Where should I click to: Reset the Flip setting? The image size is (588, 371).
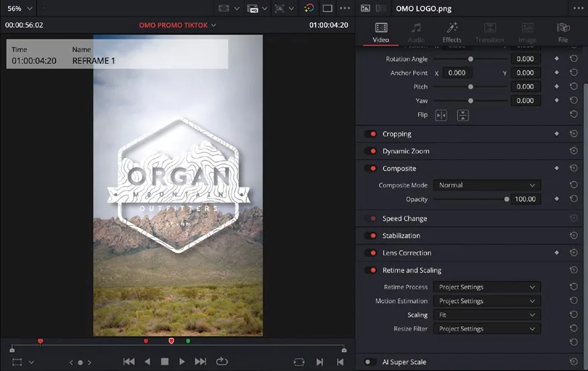click(x=573, y=114)
